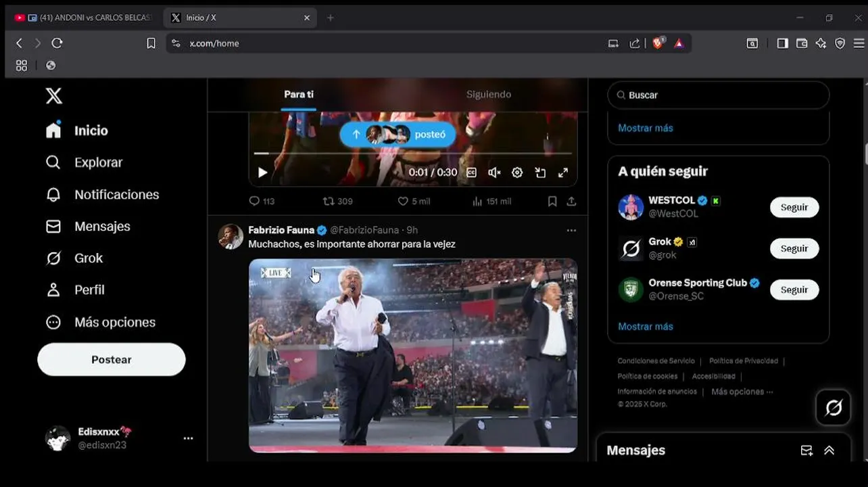Click Mostrar más under A quién seguir

coord(646,327)
